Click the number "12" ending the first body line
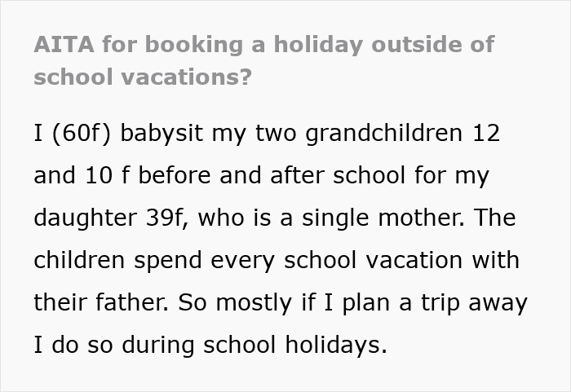 coord(486,133)
